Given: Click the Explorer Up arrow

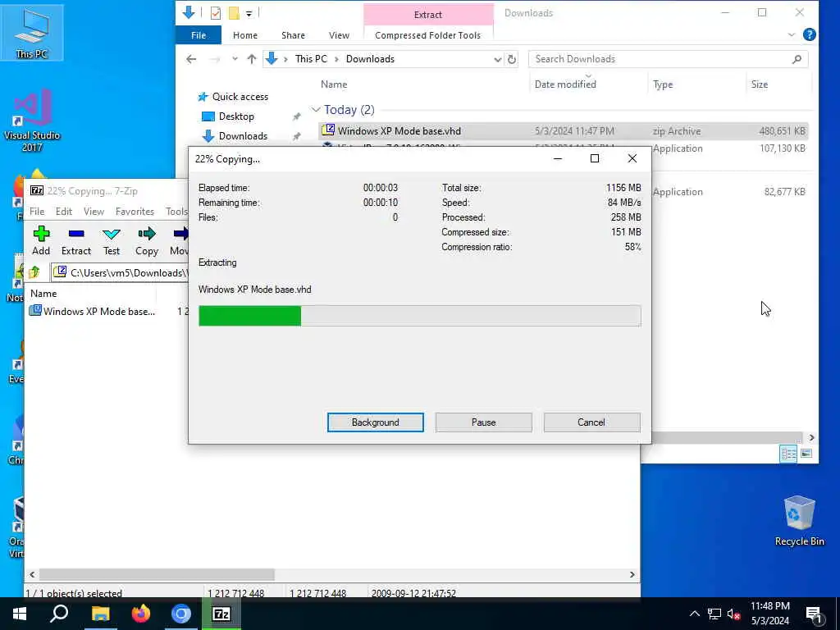Looking at the screenshot, I should pos(252,59).
